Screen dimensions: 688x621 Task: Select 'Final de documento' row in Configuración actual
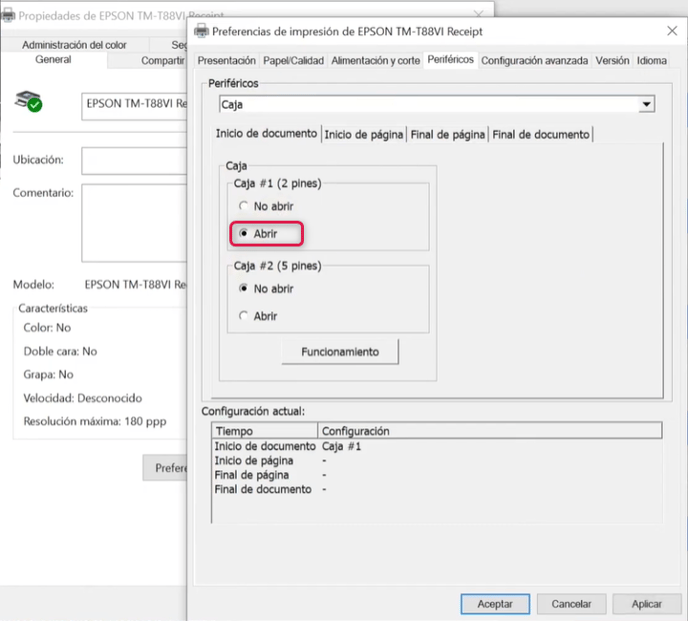437,489
